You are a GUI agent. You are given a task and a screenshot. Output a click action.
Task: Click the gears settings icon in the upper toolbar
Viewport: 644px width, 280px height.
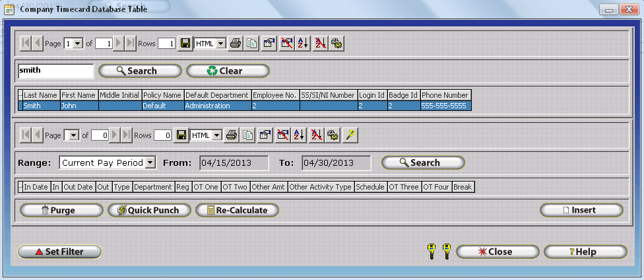pyautogui.click(x=336, y=44)
